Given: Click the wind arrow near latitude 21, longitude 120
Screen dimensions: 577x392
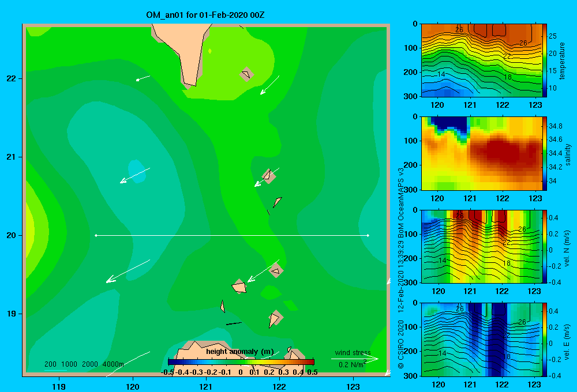Looking at the screenshot, I should tap(134, 175).
